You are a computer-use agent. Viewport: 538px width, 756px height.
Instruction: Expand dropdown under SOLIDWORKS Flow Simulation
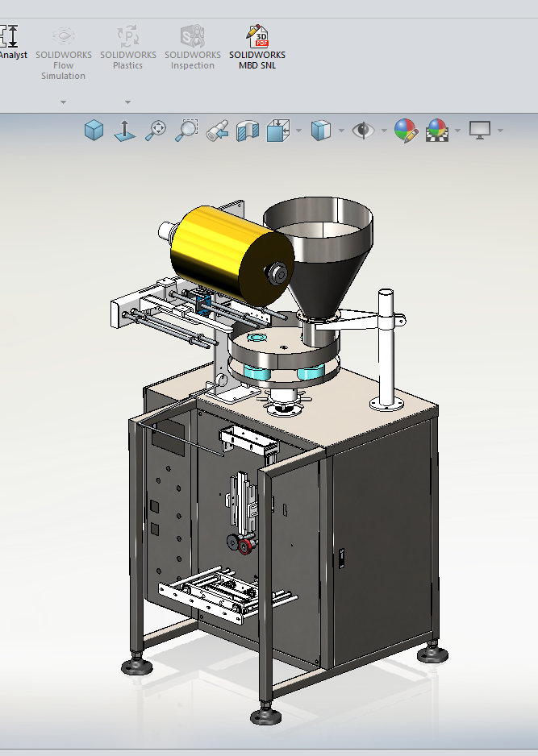[63, 102]
